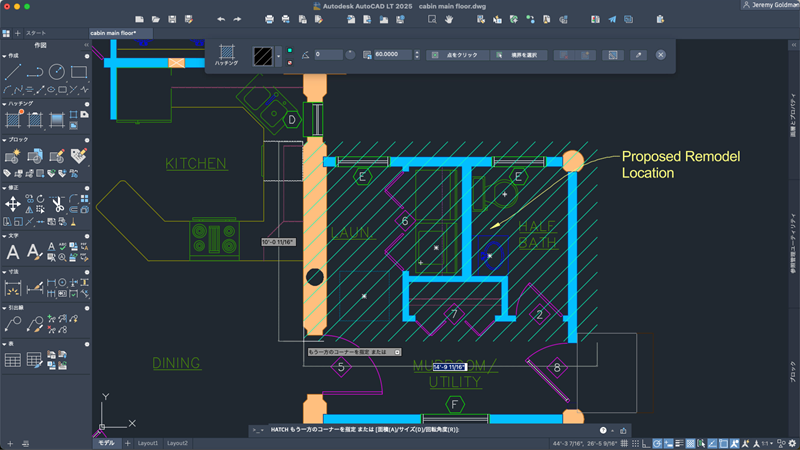Click the match properties eyedropper in hatch bar
This screenshot has height=450, width=800.
[x=638, y=55]
